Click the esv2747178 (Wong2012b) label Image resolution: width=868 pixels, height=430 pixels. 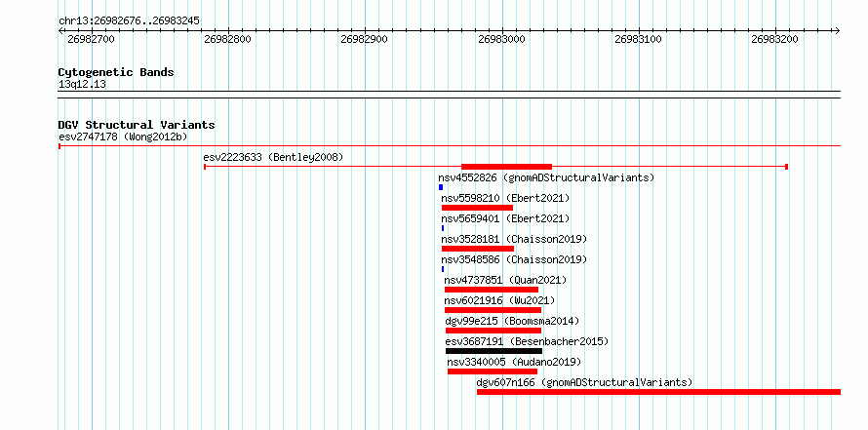pos(124,137)
